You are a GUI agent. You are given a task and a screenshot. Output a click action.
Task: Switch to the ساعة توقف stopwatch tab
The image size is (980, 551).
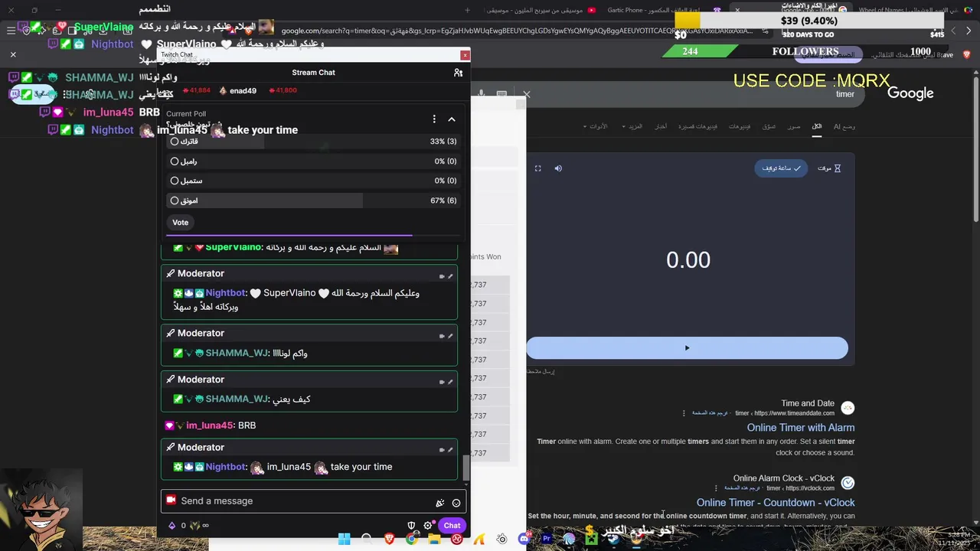[781, 168]
